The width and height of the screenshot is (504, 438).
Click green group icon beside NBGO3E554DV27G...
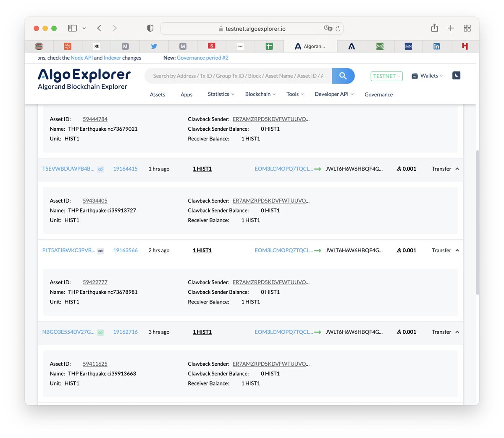[101, 332]
